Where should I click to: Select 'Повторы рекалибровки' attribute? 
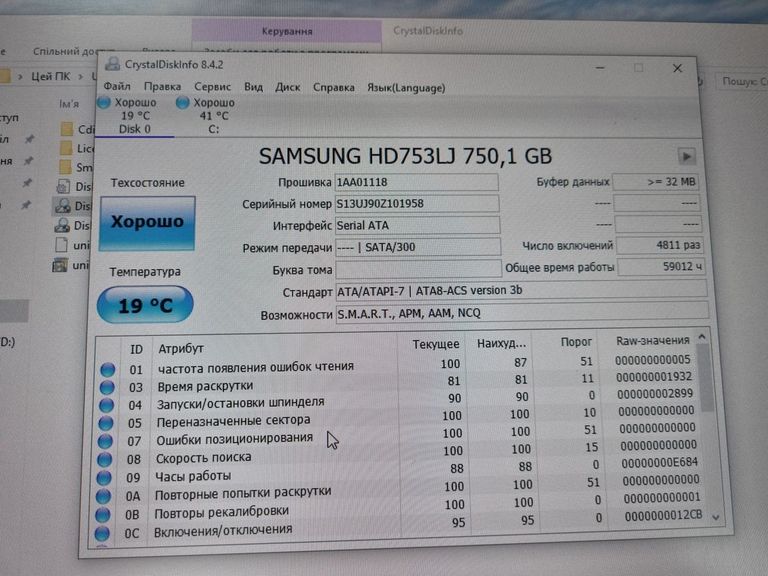tap(396, 508)
